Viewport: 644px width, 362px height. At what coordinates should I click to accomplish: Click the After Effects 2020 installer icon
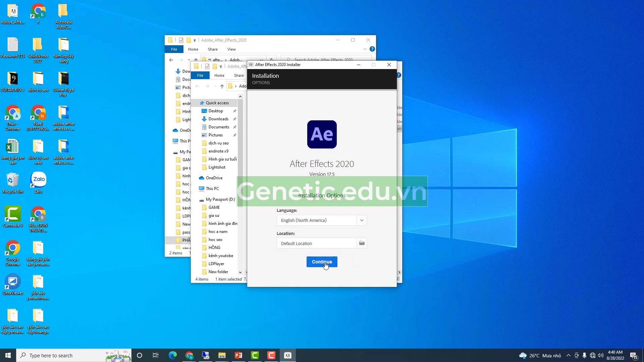click(x=322, y=134)
